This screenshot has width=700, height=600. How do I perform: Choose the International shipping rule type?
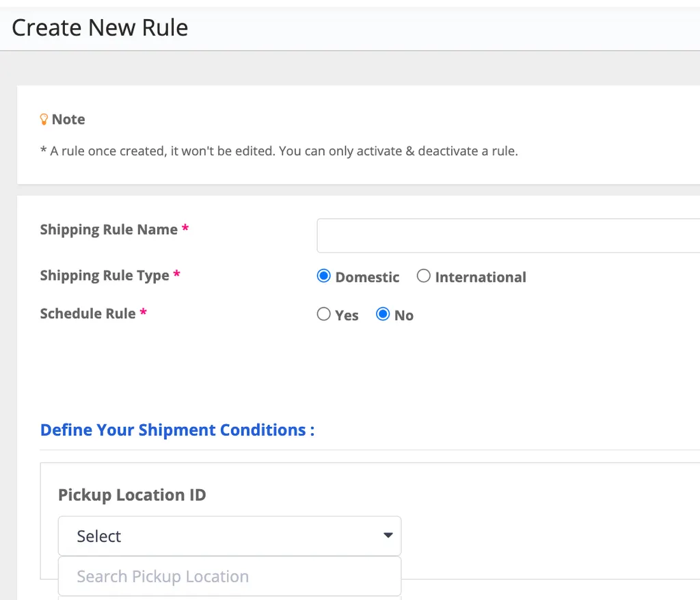click(424, 276)
